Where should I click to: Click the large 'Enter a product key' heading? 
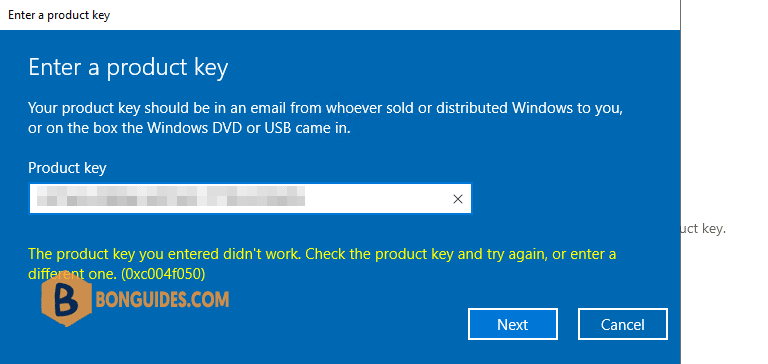(x=128, y=68)
